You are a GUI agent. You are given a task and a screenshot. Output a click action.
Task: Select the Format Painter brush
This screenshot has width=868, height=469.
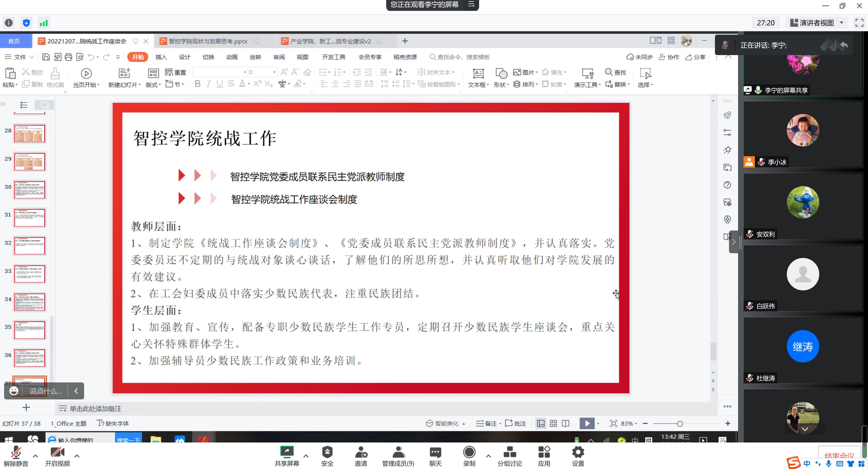pyautogui.click(x=55, y=78)
